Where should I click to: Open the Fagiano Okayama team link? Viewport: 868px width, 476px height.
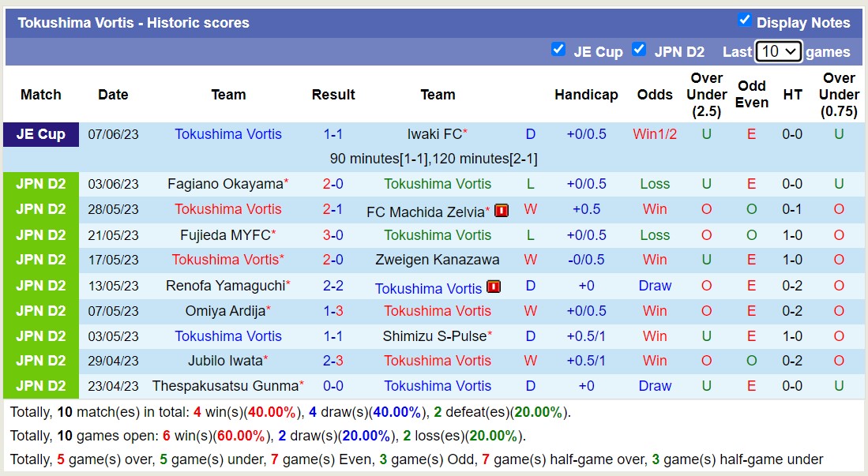224,184
